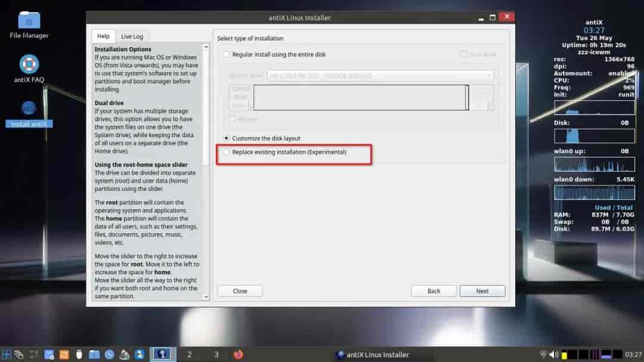The height and width of the screenshot is (362, 644).
Task: Click the window list taskbar icon
Action: [x=19, y=354]
